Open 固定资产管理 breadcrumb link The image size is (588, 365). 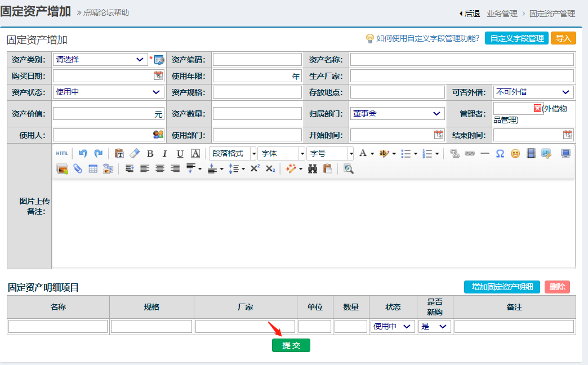[x=552, y=14]
